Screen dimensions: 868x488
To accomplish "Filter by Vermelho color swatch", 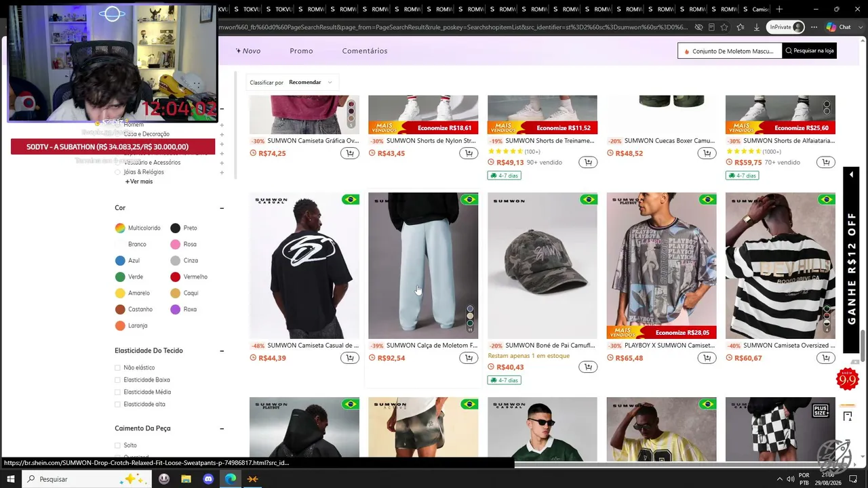I will click(x=175, y=277).
